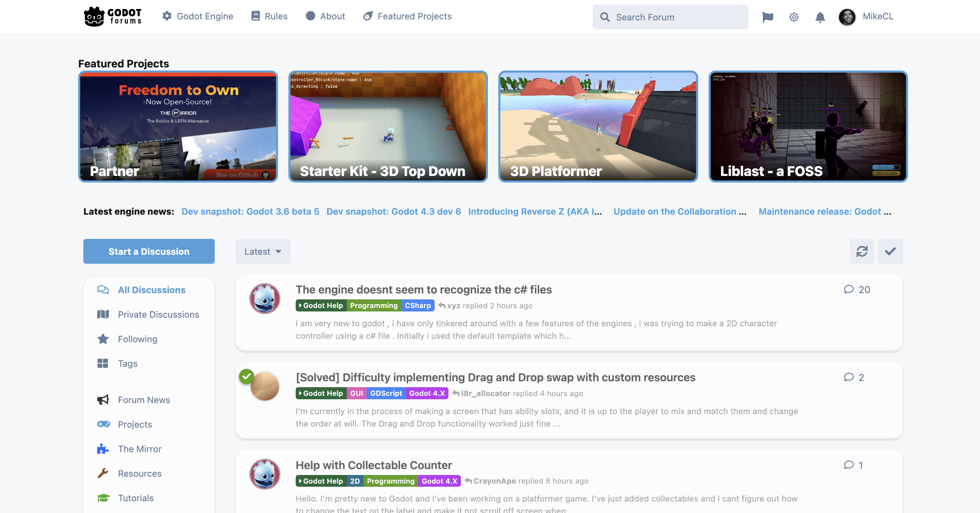Image resolution: width=980 pixels, height=513 pixels.
Task: Click the circle icon beside About
Action: click(x=311, y=16)
